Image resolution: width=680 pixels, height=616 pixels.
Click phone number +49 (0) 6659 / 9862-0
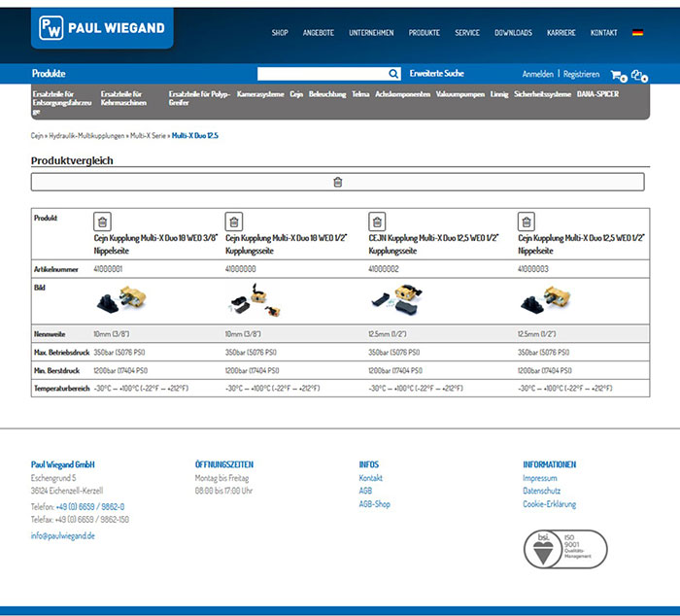point(90,506)
